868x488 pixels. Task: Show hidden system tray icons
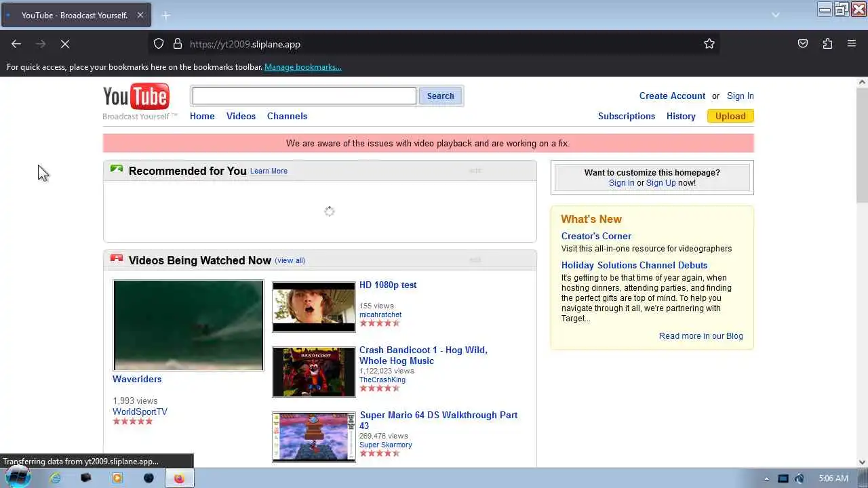tap(766, 479)
